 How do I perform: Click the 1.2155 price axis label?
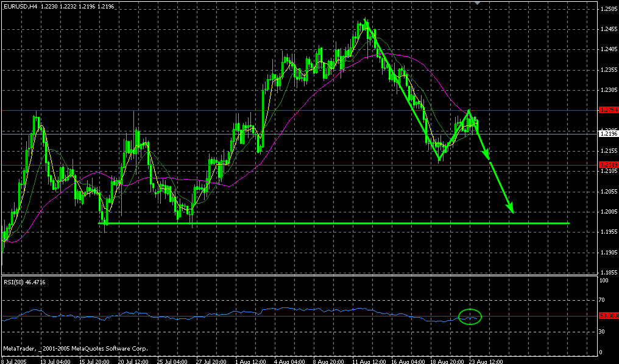coord(609,151)
